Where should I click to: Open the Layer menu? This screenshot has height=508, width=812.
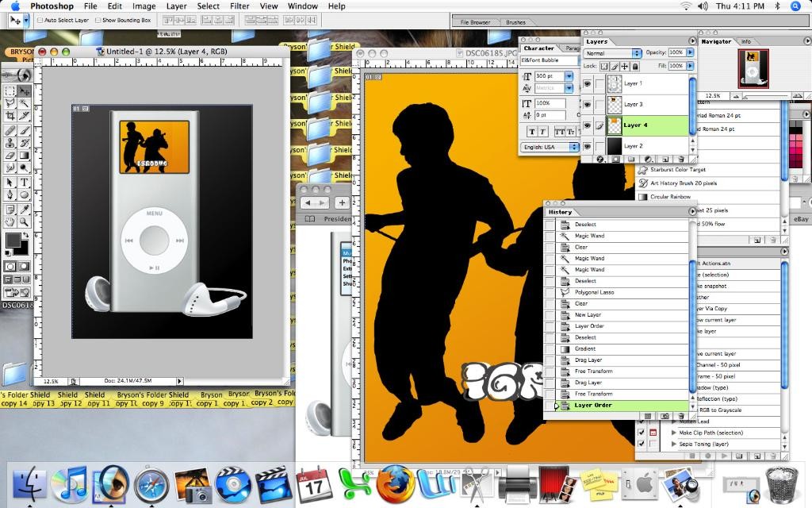(x=177, y=6)
